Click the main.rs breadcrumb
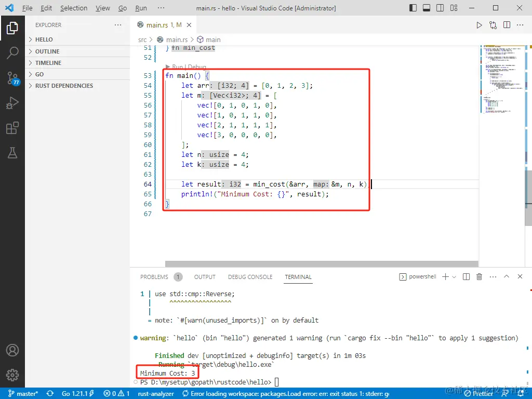Screen dimensions: 532x399 coord(172,39)
